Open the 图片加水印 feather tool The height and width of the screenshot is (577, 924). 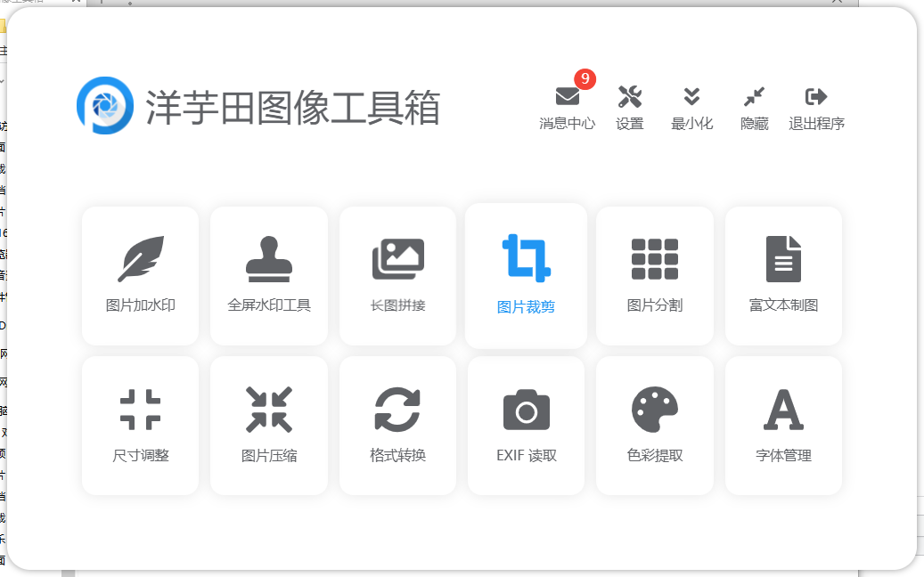(x=140, y=275)
